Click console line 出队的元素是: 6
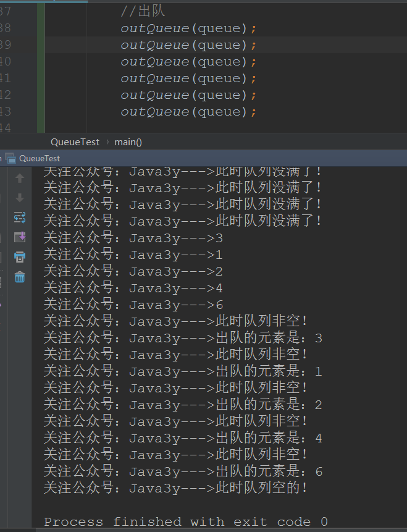Screen dimensions: 407x532 coord(183,471)
